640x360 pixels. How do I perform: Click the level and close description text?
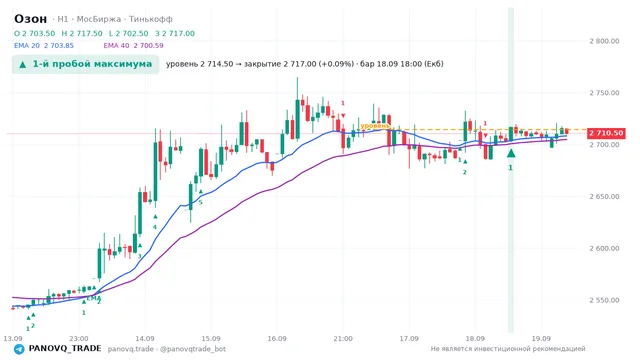304,64
